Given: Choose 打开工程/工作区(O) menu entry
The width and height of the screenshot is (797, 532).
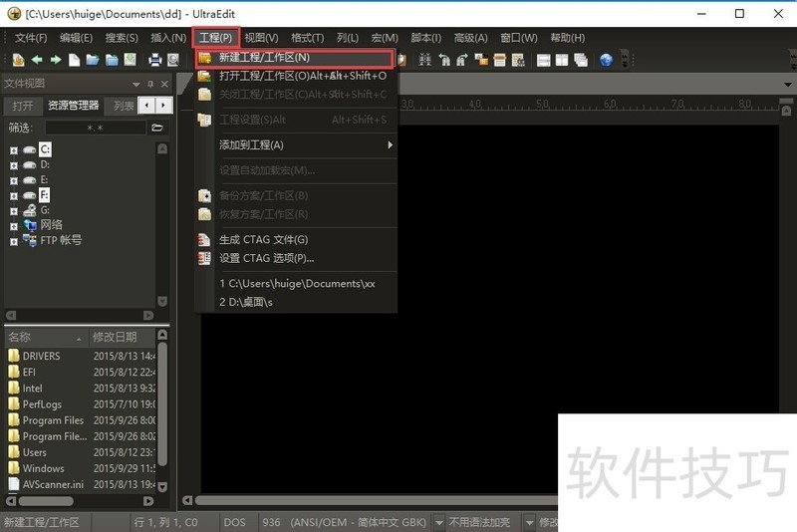Looking at the screenshot, I should point(295,77).
